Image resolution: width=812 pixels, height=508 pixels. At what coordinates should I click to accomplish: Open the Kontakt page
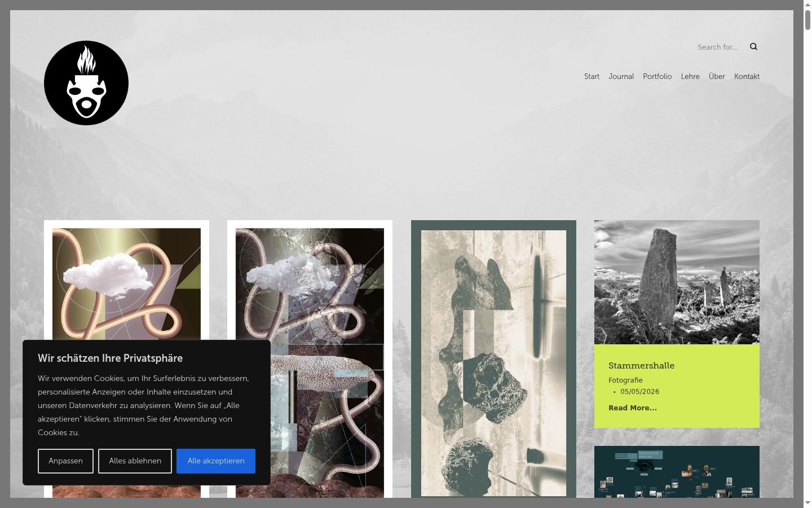pos(747,77)
